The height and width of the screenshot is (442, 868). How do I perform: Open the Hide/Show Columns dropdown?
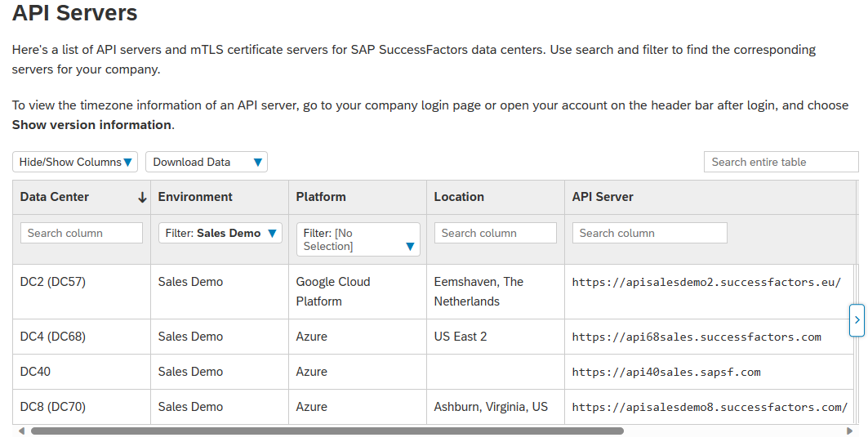coord(75,162)
